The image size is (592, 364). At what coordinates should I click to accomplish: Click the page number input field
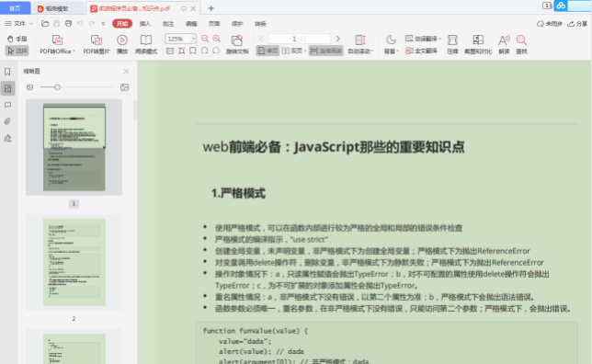300,39
